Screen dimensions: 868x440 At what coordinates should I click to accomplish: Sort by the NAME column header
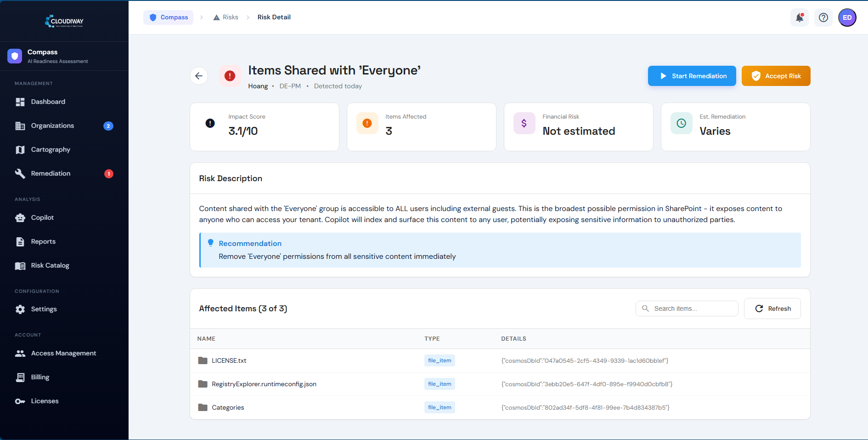[206, 339]
